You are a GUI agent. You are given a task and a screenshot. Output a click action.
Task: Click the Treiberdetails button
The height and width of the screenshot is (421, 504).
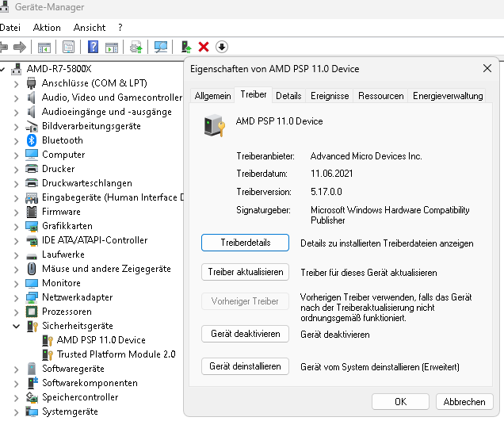[x=245, y=243]
